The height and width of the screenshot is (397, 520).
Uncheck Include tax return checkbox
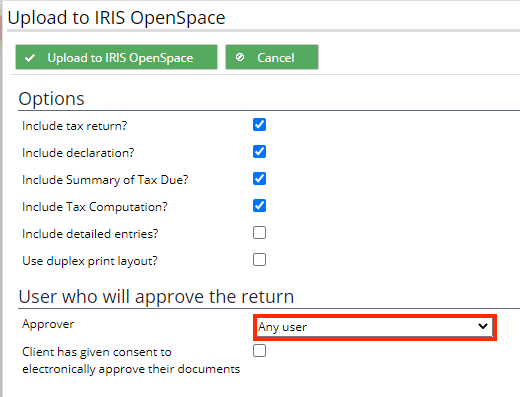coord(259,125)
